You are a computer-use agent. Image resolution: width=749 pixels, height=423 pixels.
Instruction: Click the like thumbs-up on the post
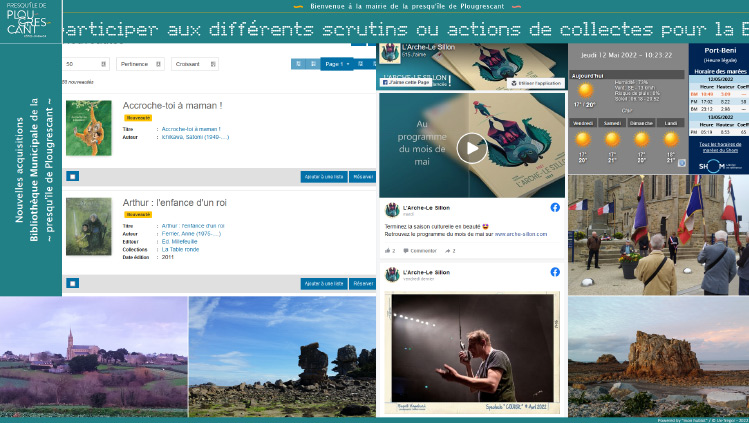(390, 251)
